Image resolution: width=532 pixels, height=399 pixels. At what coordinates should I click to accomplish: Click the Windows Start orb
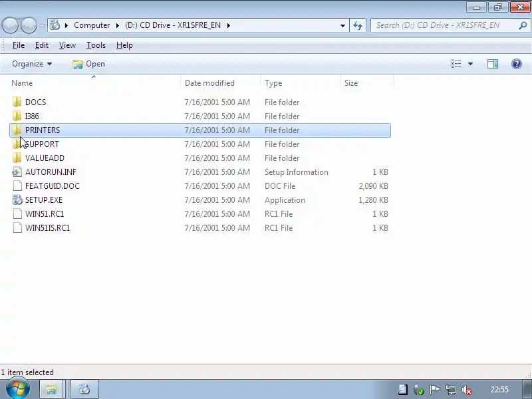coord(18,388)
